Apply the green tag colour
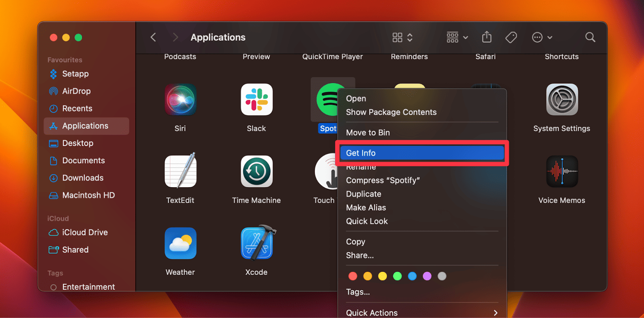 click(398, 276)
